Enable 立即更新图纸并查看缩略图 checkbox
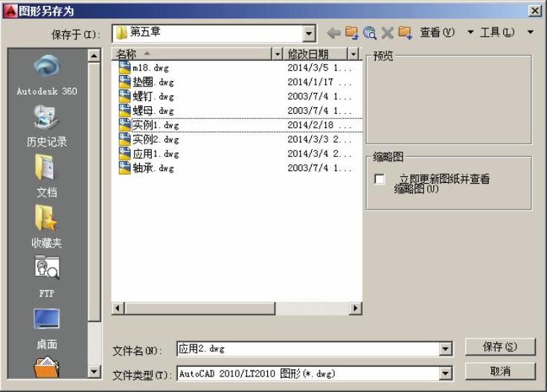This screenshot has width=547, height=392. point(380,179)
